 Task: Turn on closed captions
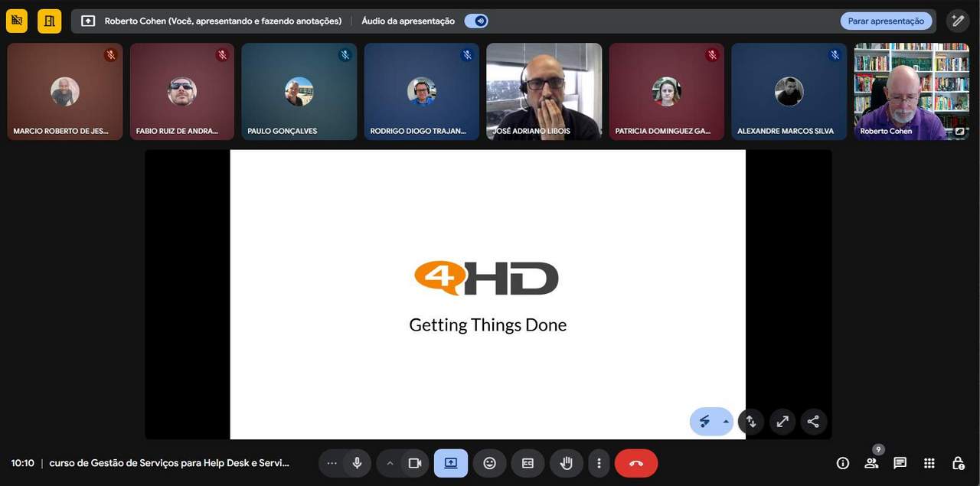(528, 463)
